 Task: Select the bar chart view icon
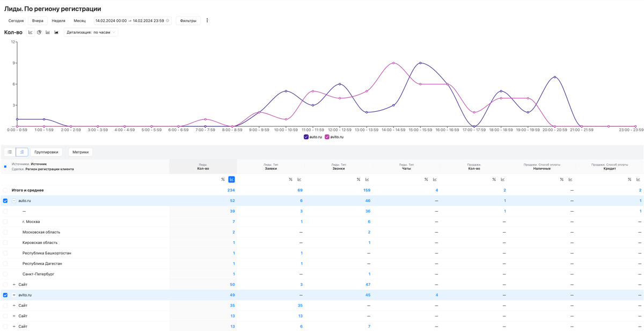(48, 32)
